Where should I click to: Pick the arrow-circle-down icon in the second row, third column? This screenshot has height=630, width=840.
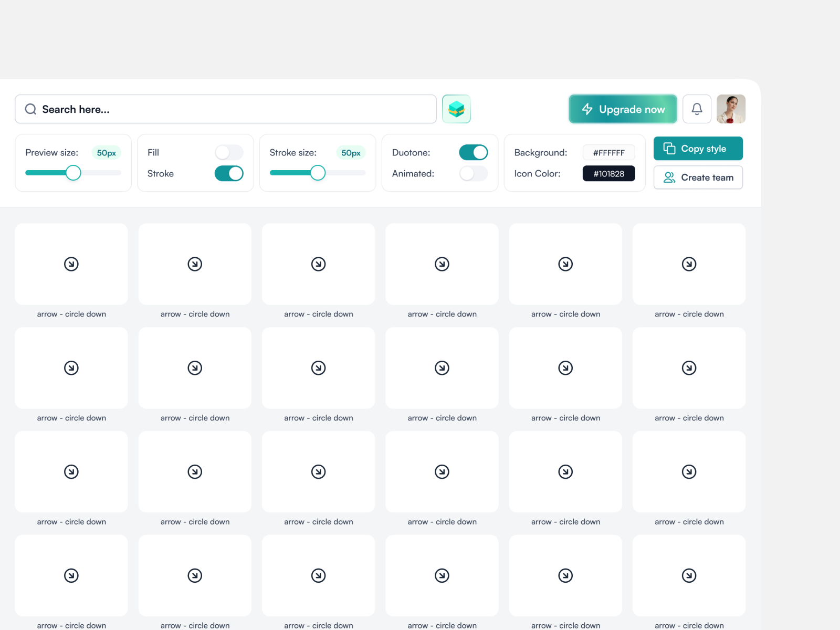(x=318, y=368)
